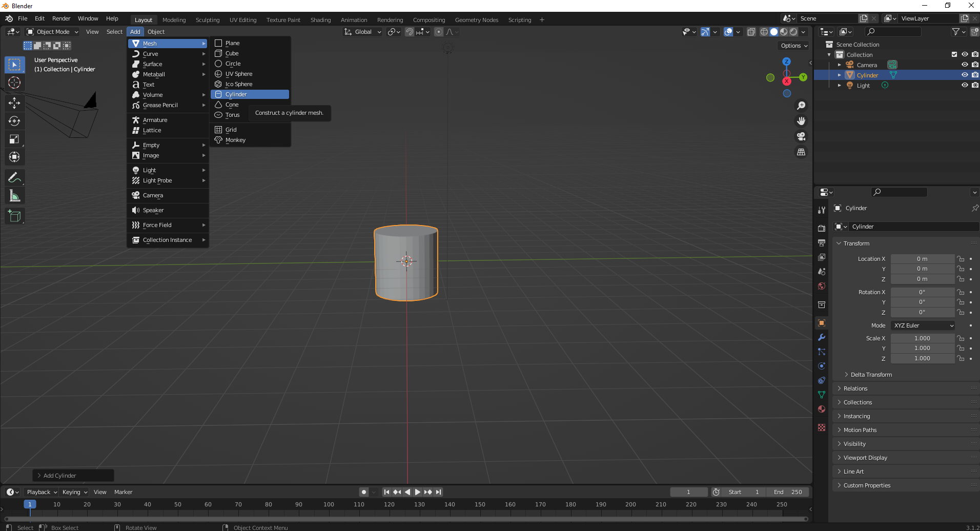
Task: Switch to rendered viewport shading
Action: point(793,32)
